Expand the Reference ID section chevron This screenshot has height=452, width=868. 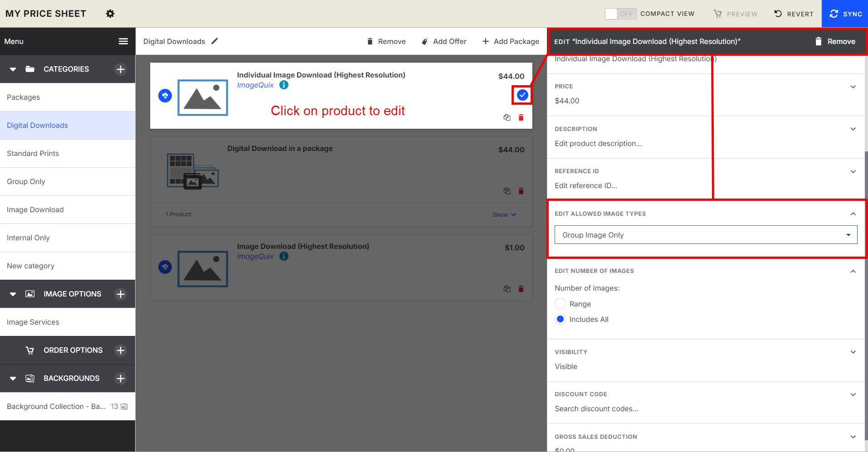pyautogui.click(x=853, y=171)
